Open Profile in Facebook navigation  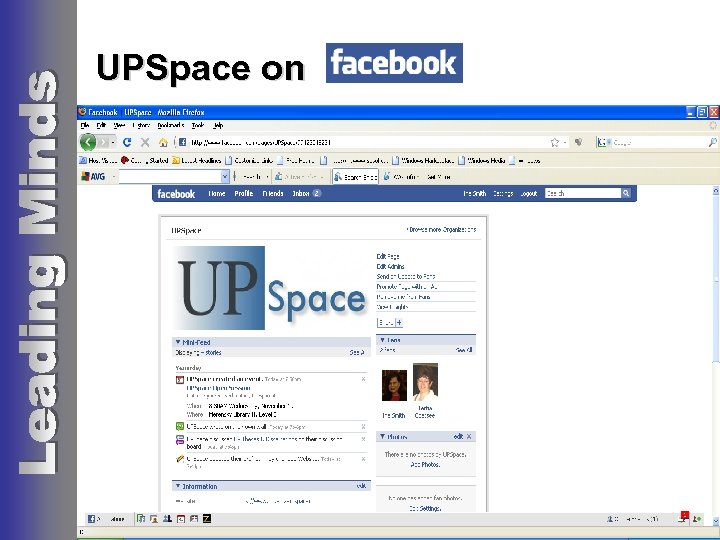pos(244,194)
